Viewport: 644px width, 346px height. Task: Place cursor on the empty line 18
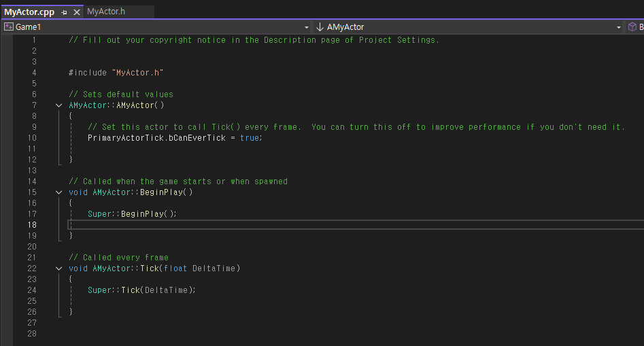tap(356, 224)
